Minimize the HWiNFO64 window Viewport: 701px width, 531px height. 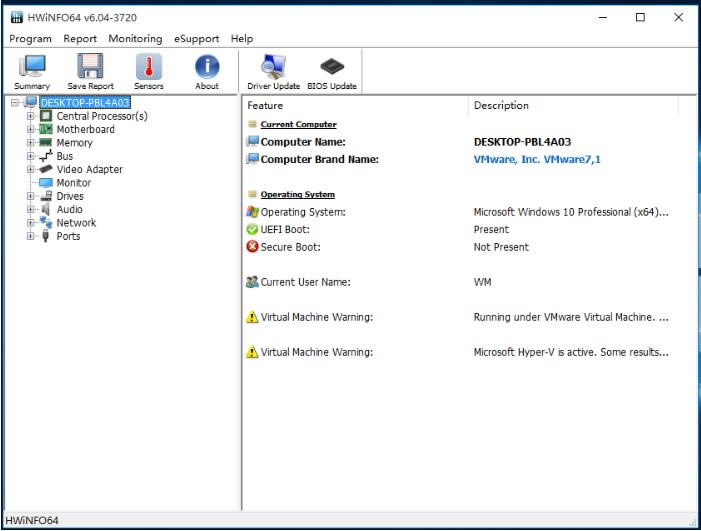coord(603,17)
